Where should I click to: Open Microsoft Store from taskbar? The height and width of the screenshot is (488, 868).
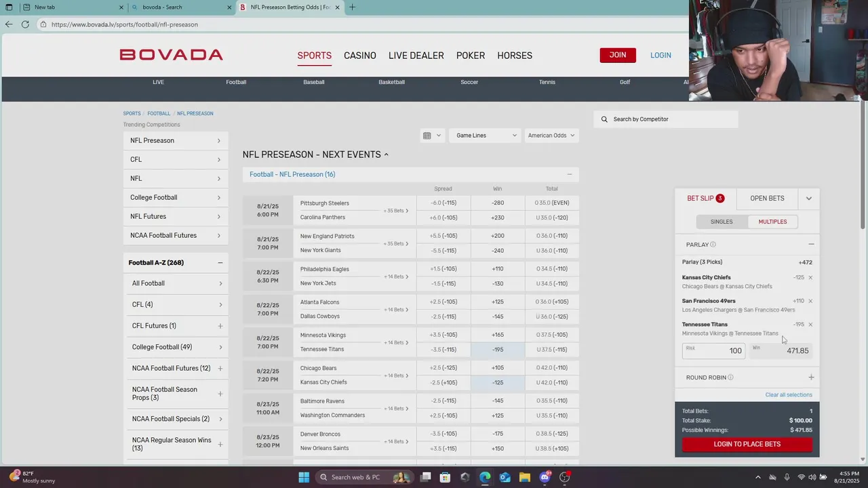click(x=445, y=477)
